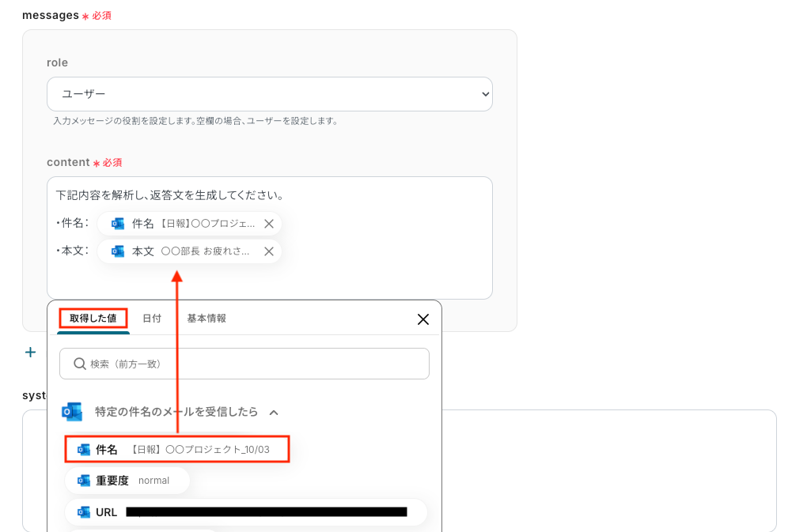The height and width of the screenshot is (532, 807).
Task: Switch to the 基本情報 tab
Action: click(206, 319)
